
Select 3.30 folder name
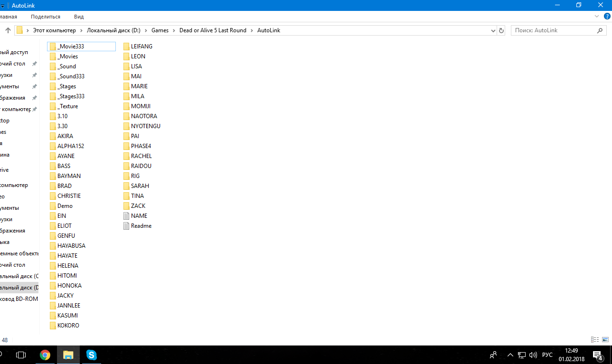tap(62, 126)
